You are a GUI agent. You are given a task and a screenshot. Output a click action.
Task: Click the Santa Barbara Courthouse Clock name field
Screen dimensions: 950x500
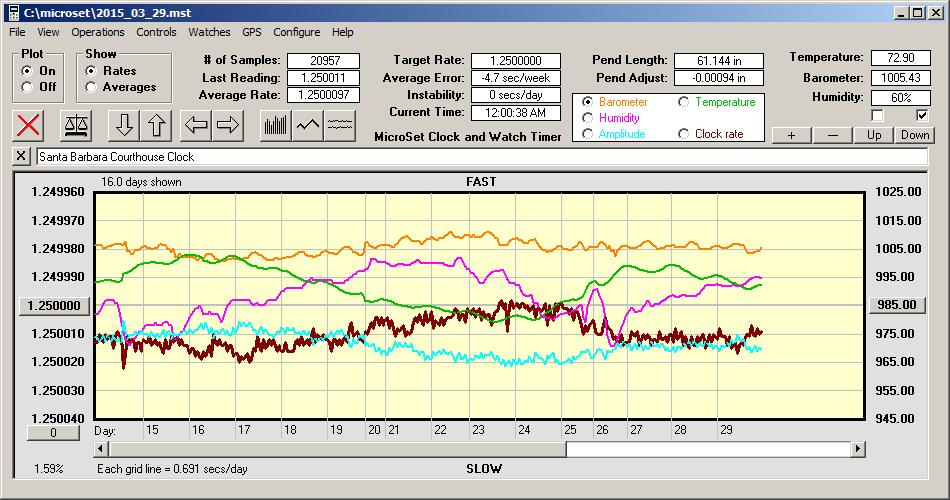tap(482, 156)
